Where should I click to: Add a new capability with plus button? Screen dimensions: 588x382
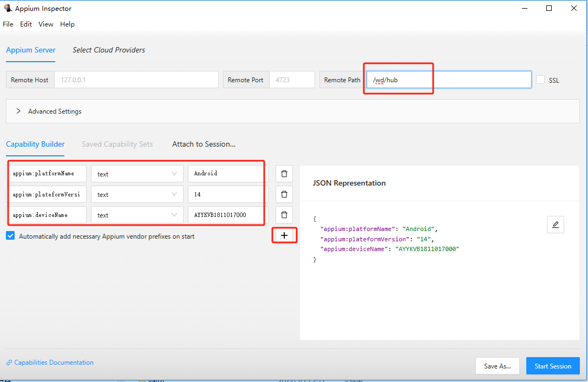coord(284,235)
